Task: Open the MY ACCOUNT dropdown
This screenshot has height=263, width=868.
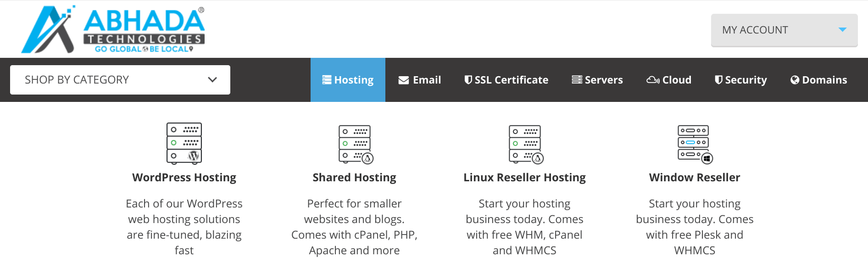Action: (784, 30)
